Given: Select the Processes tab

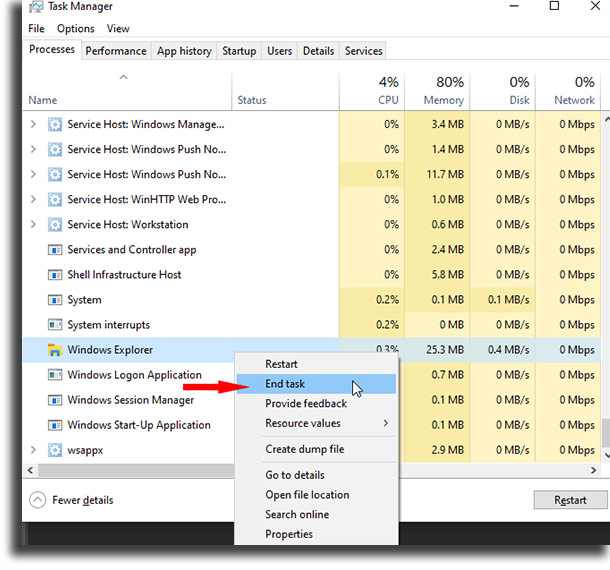Looking at the screenshot, I should tap(52, 49).
